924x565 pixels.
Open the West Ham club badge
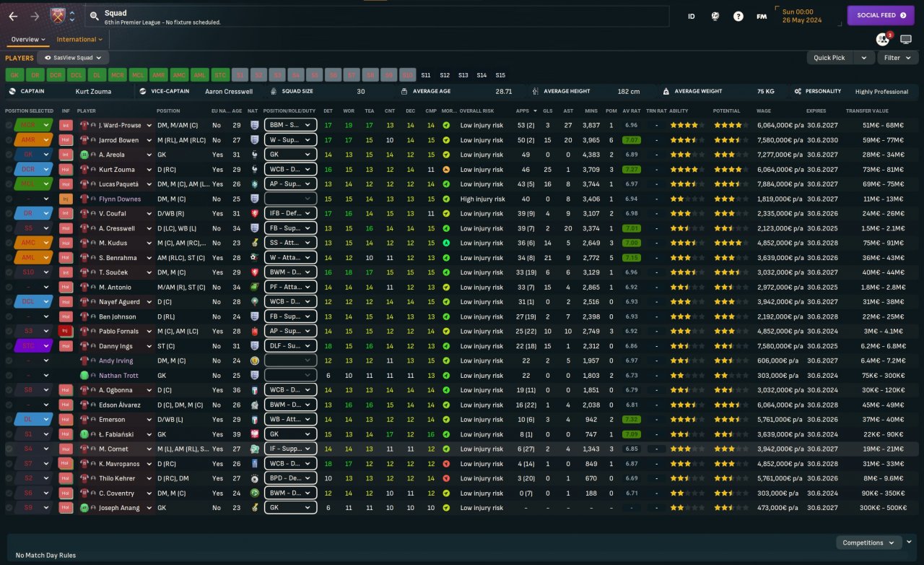coord(58,16)
